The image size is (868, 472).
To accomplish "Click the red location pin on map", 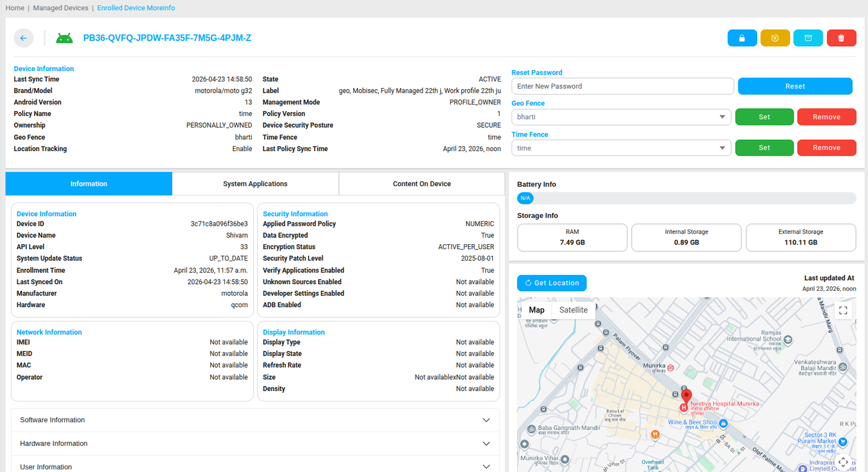I will tap(686, 396).
